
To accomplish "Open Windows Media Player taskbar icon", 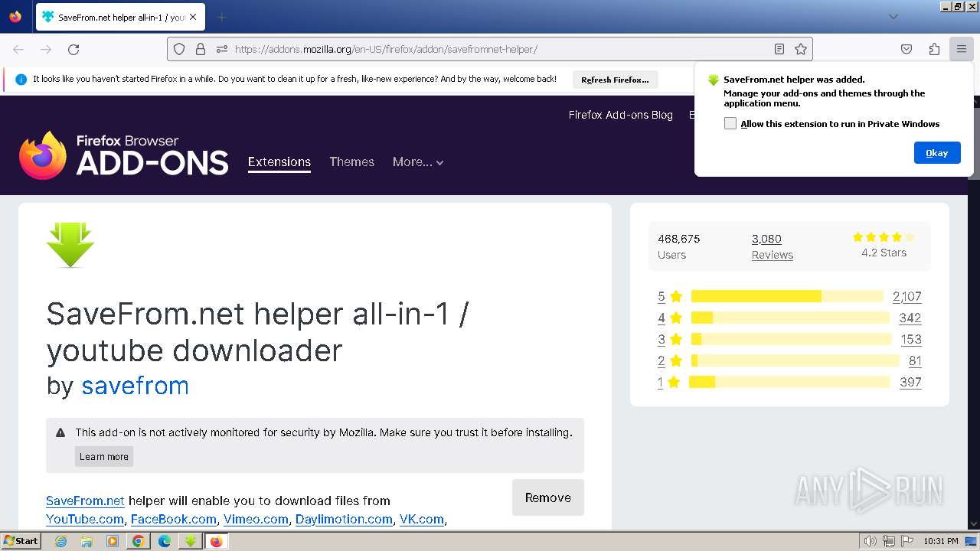I will click(x=113, y=541).
